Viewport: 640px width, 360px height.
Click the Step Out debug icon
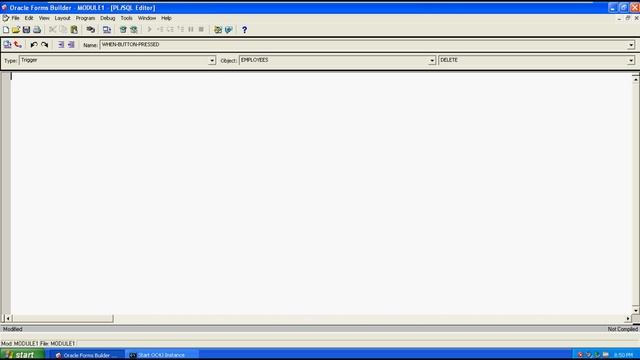[x=180, y=30]
